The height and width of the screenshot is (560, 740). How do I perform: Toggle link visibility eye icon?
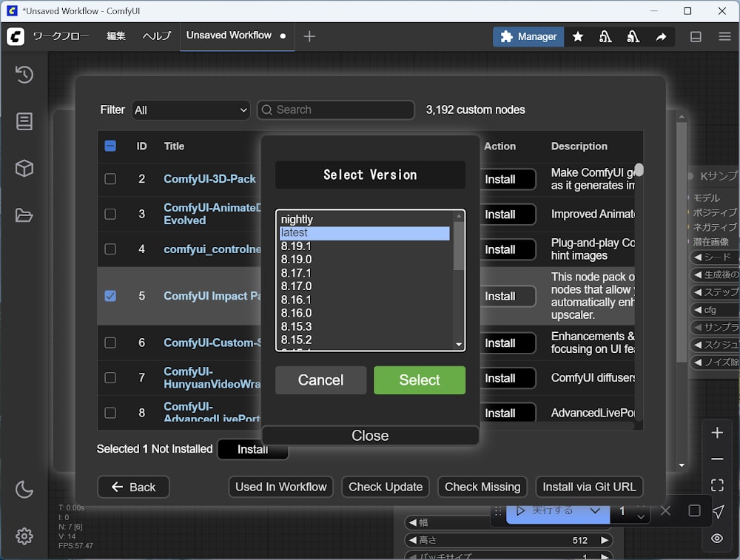point(717,539)
